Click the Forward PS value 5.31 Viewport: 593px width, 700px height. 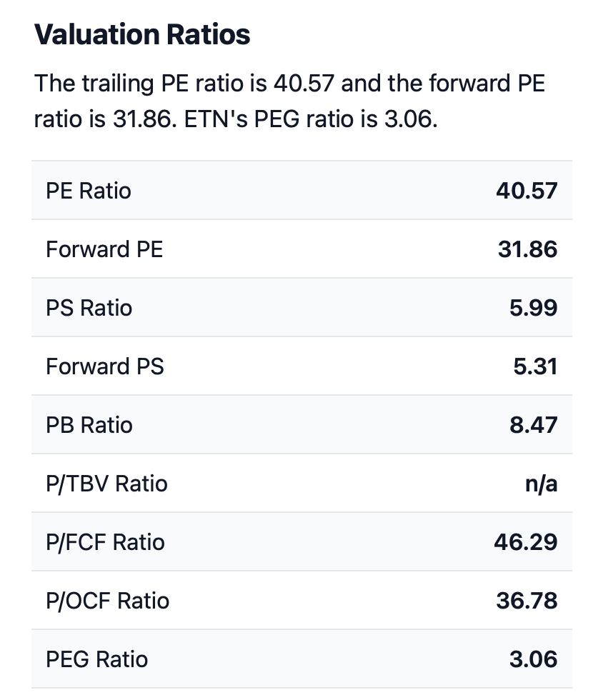[535, 366]
